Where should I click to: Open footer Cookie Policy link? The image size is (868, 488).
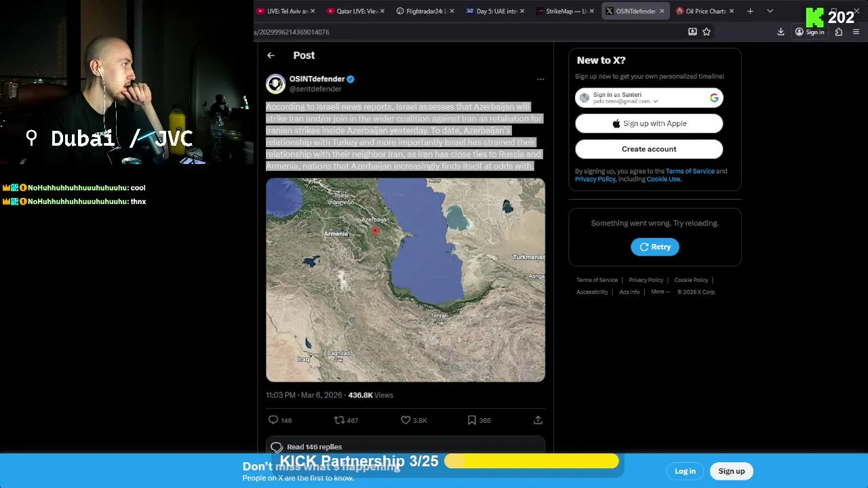coord(691,280)
